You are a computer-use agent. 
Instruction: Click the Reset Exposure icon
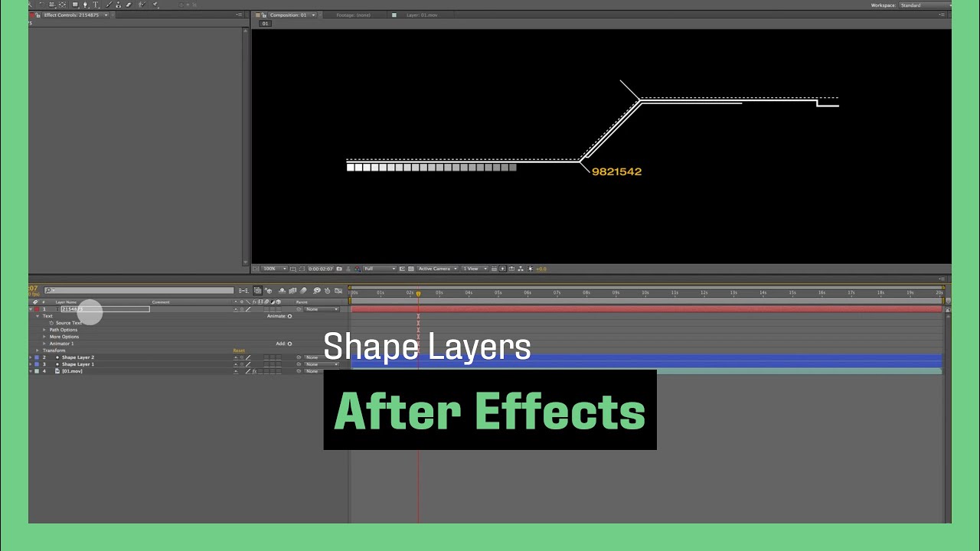coord(530,269)
